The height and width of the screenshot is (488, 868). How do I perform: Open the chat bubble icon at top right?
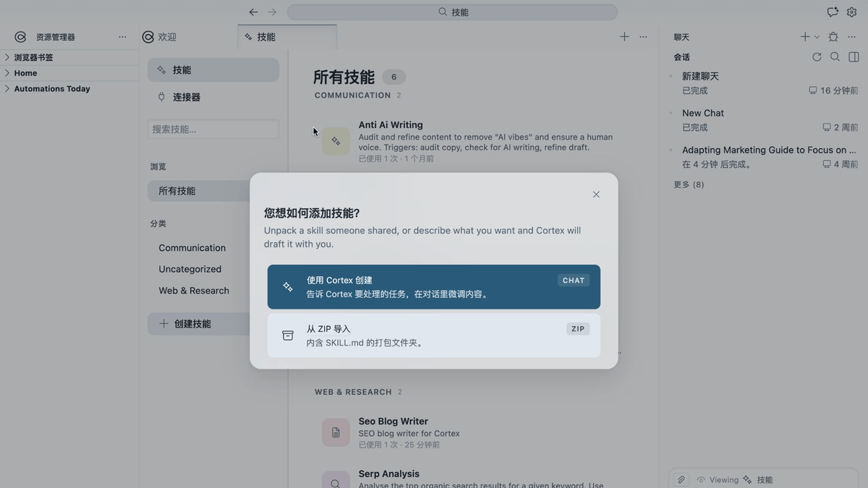(833, 12)
